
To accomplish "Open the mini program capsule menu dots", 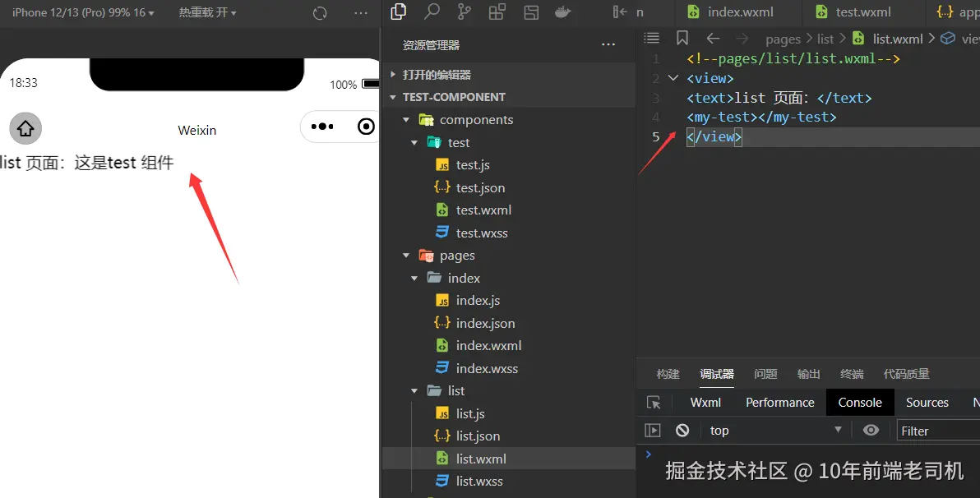I will 322,127.
